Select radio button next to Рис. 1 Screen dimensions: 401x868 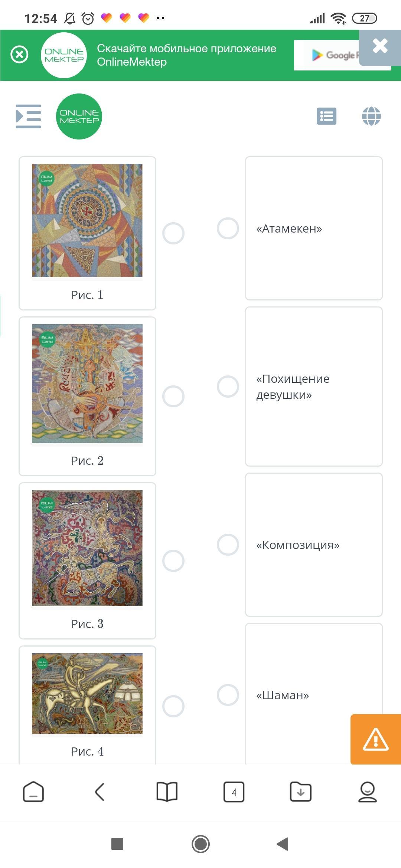click(x=173, y=233)
